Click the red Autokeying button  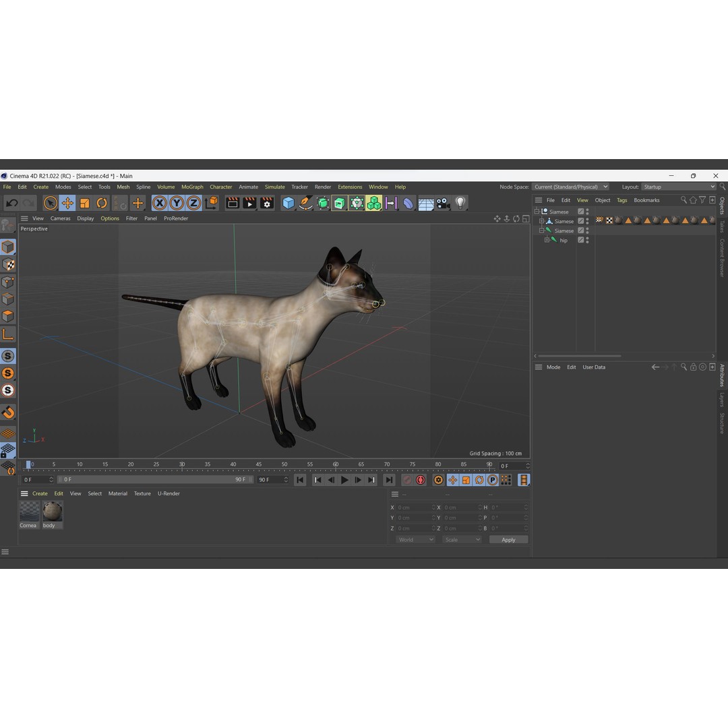tap(421, 480)
